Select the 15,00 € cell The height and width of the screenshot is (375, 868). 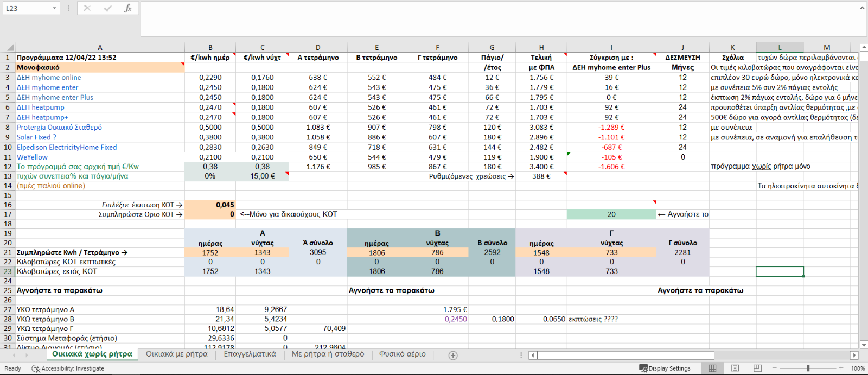(262, 176)
